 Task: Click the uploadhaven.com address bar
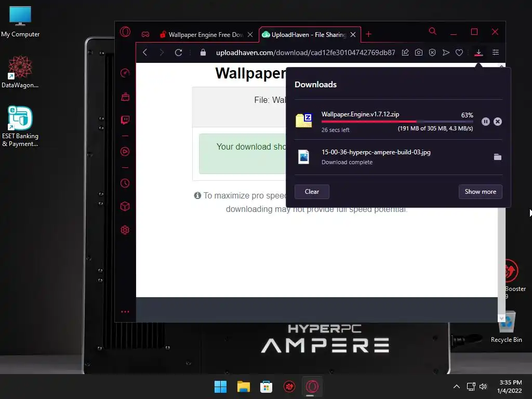305,52
